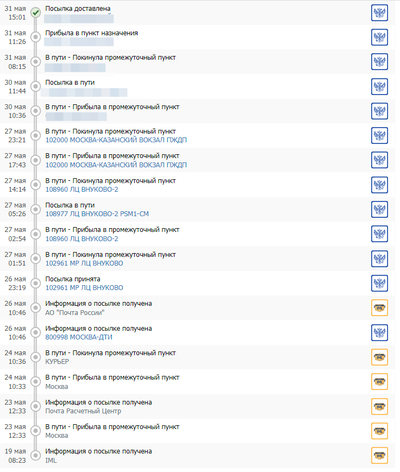Open link 102000 МОСКВА-КАЗАНСКИЙ ВОКЗАЛ at 23:21

(116, 140)
